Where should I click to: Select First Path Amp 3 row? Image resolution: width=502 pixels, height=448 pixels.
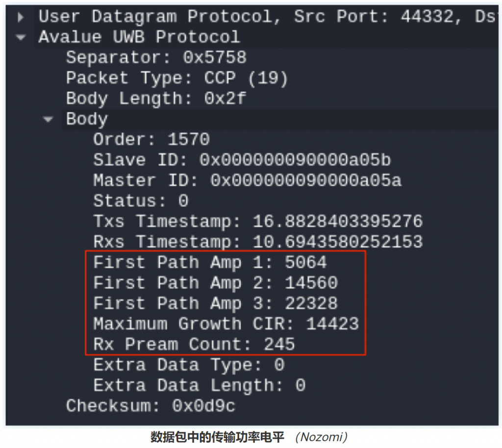point(216,304)
